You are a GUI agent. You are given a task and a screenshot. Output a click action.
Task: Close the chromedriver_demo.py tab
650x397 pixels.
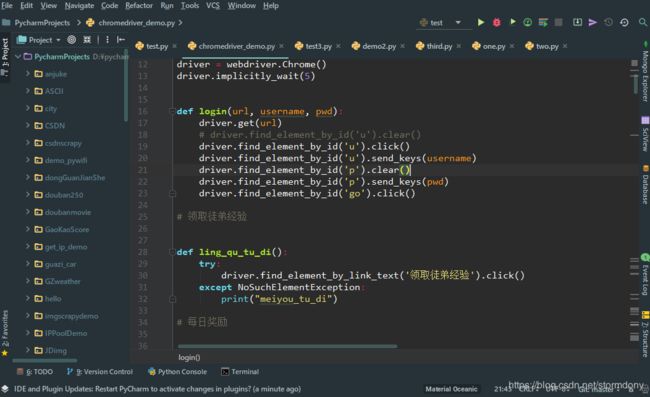point(281,46)
